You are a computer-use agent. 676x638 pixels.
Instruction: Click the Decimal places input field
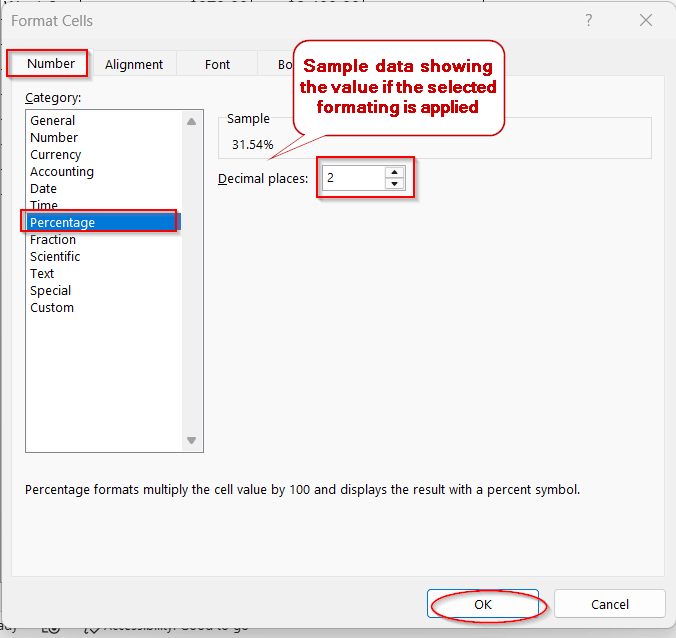(x=352, y=178)
